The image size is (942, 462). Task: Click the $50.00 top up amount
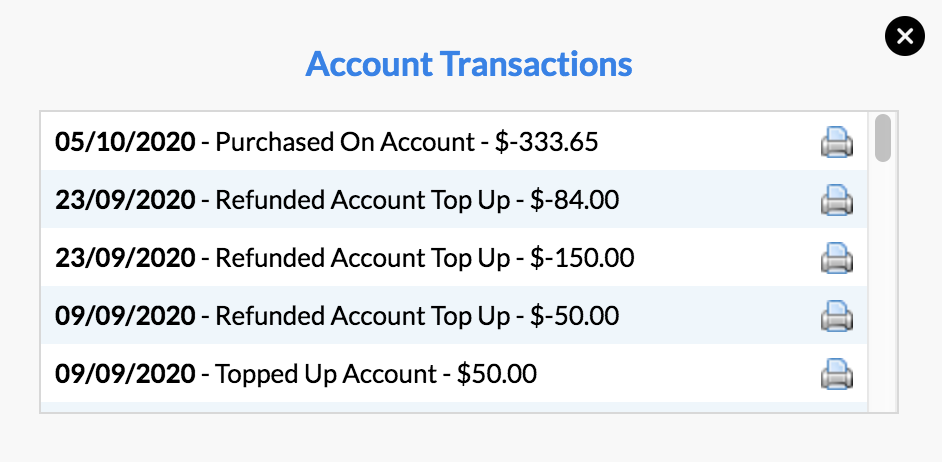point(497,374)
